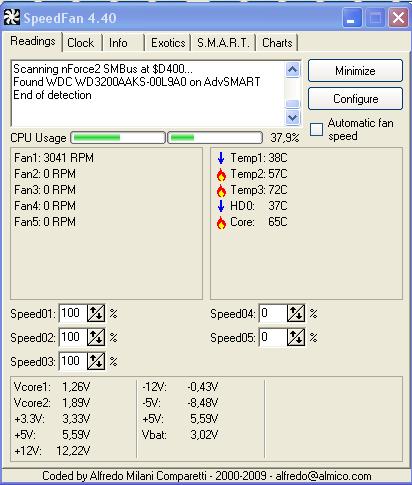412x485 pixels.
Task: Open the Charts tab
Action: coord(277,43)
